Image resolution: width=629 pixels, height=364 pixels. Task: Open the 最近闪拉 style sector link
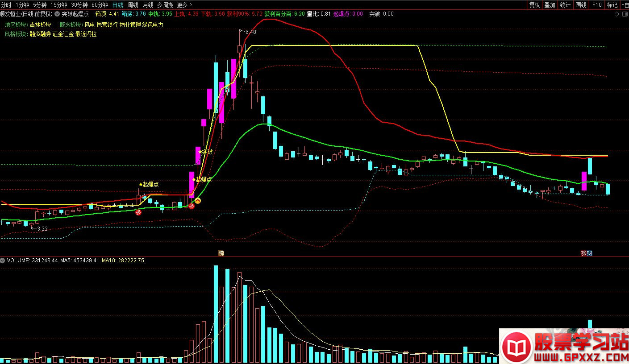86,34
